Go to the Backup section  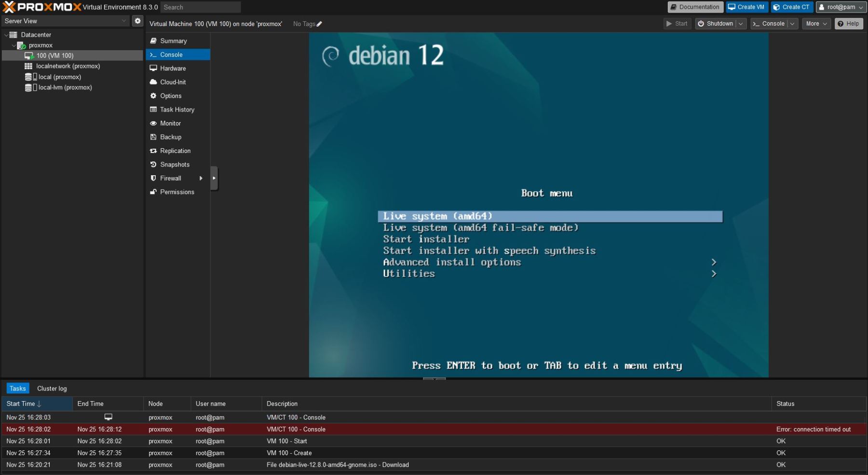[171, 137]
